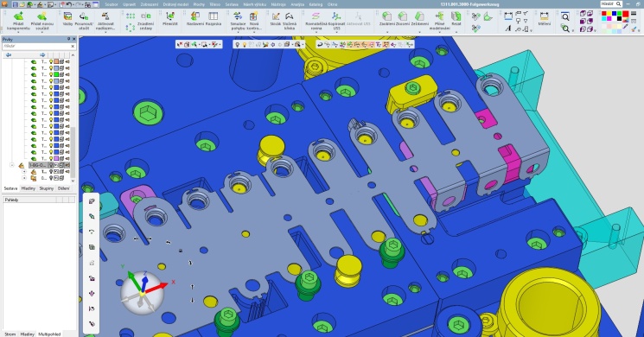Open the dropdown under Zaoblení

click(387, 32)
